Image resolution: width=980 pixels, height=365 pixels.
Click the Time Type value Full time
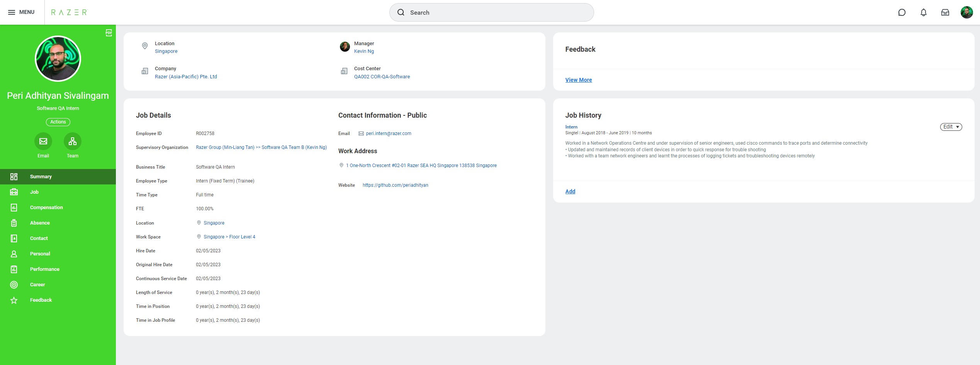[205, 195]
